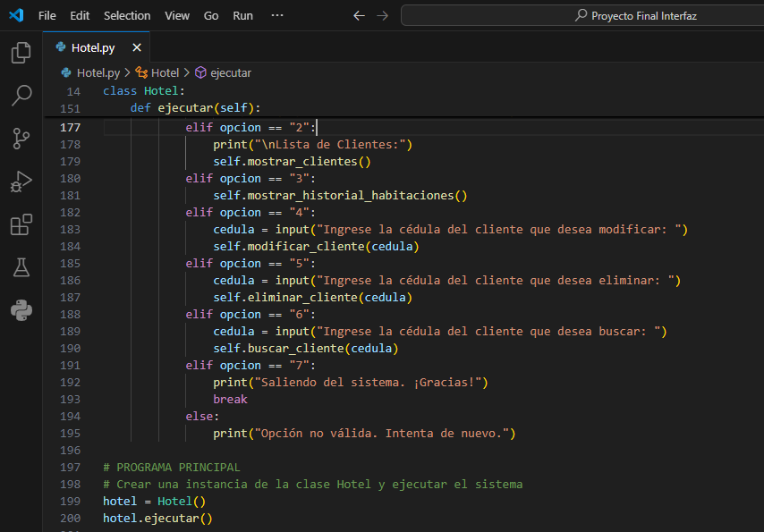Open the Source Control view
Viewport: 764px width, 532px height.
tap(21, 138)
